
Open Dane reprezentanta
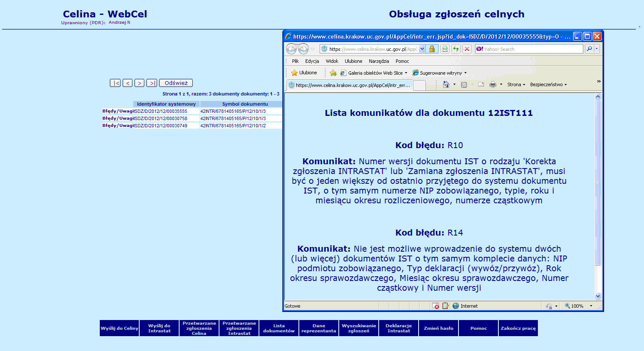tap(319, 328)
